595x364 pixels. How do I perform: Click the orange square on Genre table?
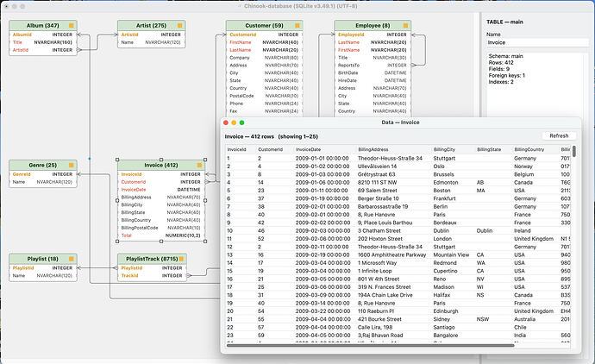point(72,165)
